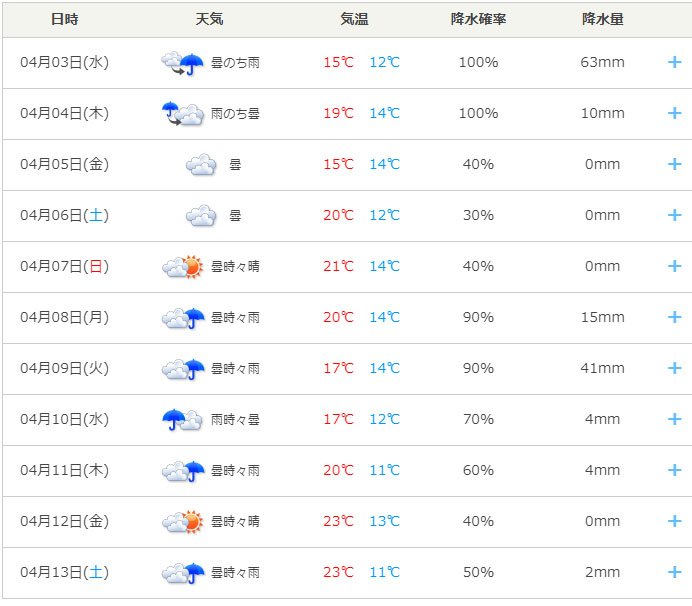
Task: Expand details for 04月04日(木)
Action: tap(674, 113)
